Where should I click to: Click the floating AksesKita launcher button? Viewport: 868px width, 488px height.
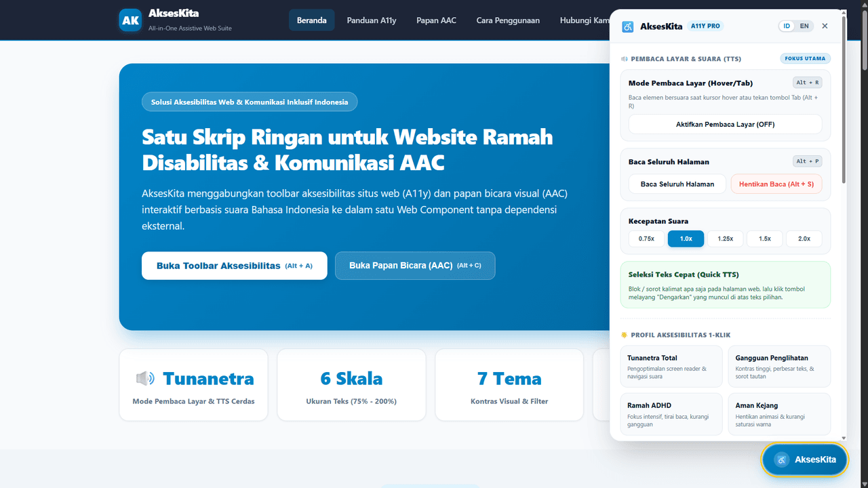click(x=805, y=460)
